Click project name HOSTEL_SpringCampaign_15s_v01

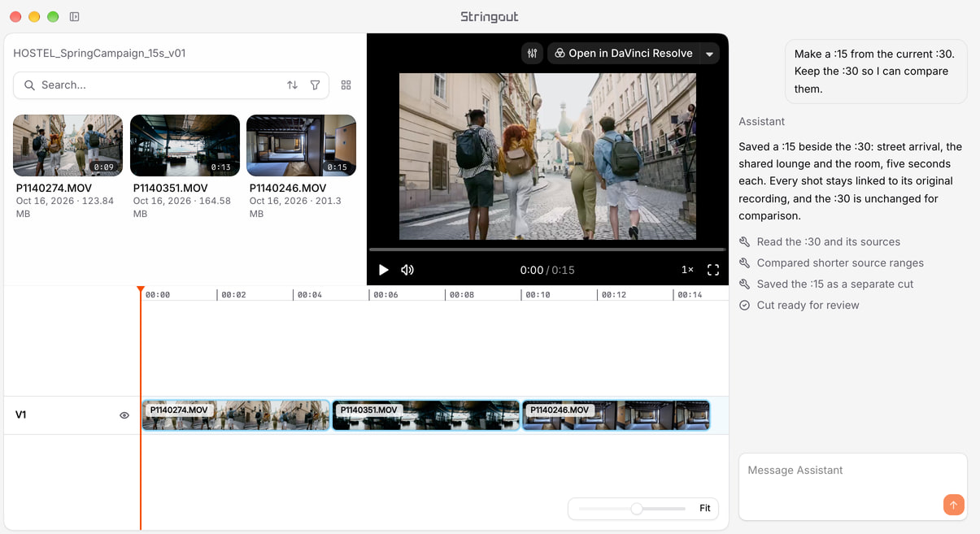(x=99, y=54)
